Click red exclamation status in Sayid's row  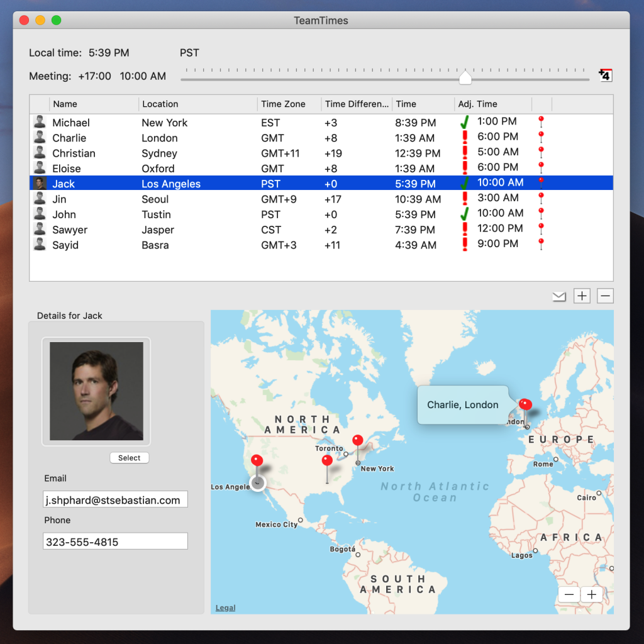465,244
